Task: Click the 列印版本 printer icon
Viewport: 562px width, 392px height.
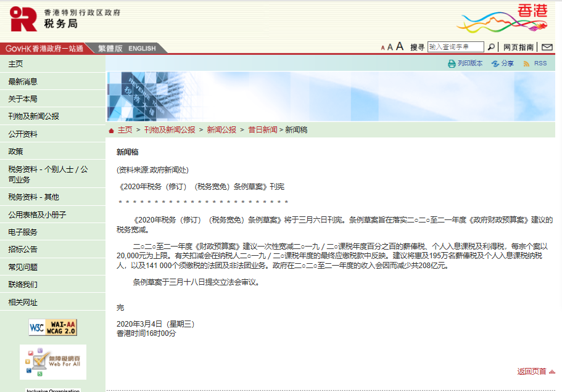Action: coord(451,63)
